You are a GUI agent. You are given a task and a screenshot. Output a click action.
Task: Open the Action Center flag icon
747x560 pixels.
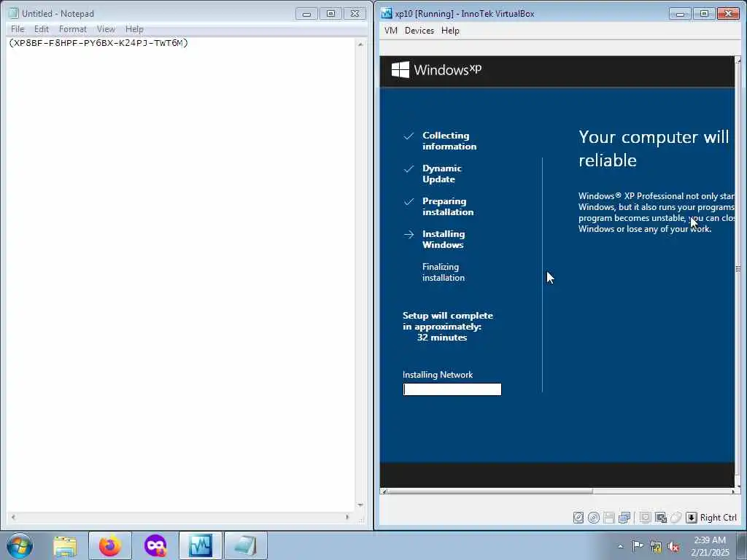point(638,546)
